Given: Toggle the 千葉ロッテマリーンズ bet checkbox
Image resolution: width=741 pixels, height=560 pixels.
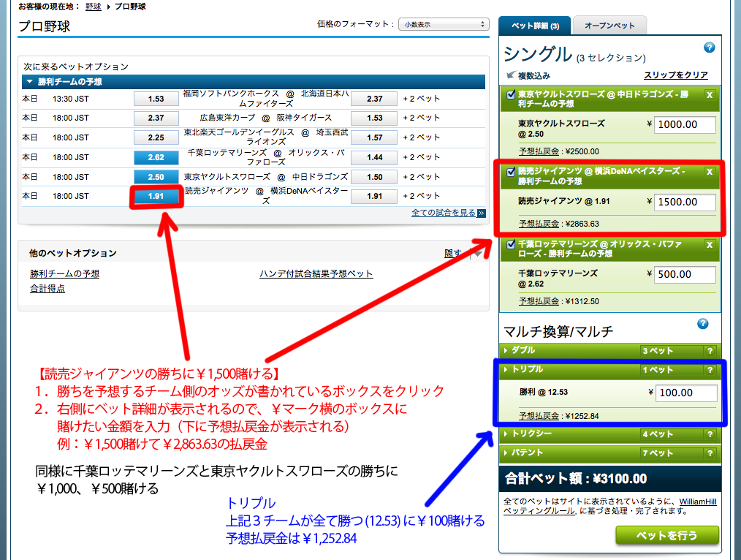Looking at the screenshot, I should tap(511, 245).
